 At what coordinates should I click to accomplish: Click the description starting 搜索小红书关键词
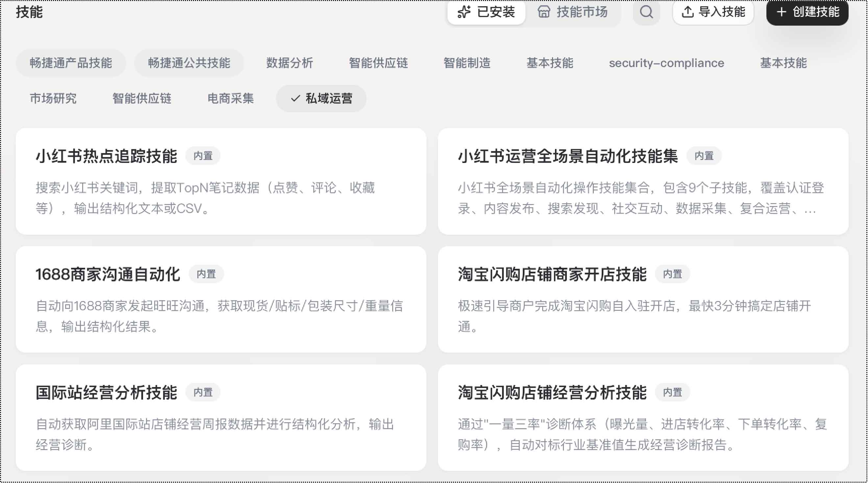205,198
